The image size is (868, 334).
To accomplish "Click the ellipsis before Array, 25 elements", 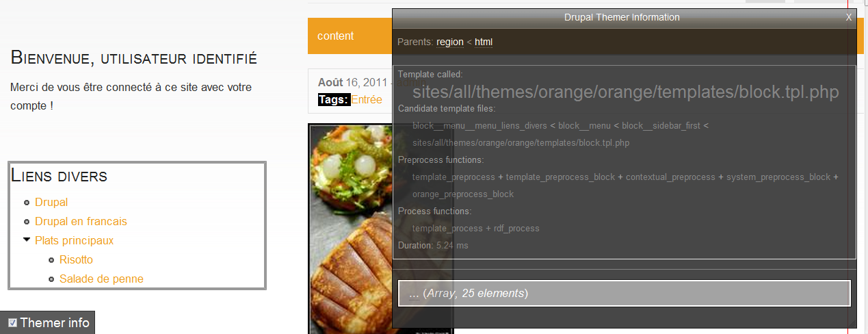I will click(414, 294).
